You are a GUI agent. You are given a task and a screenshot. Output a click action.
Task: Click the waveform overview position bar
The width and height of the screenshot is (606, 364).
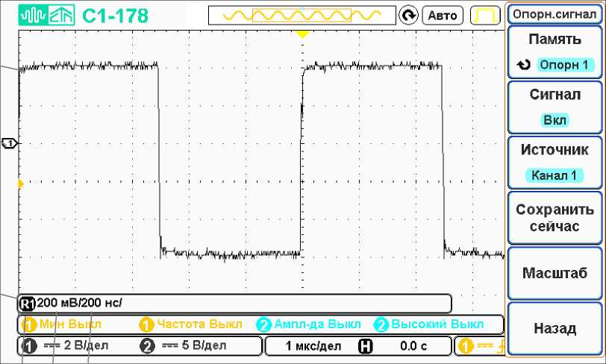(302, 15)
